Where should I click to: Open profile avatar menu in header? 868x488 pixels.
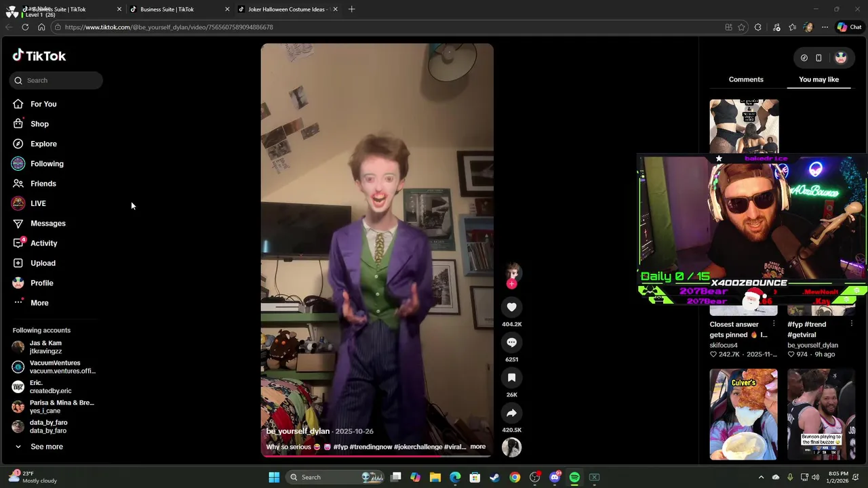pyautogui.click(x=841, y=58)
